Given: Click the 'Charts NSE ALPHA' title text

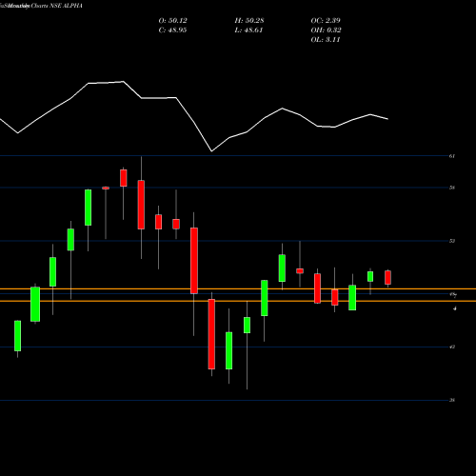Looking at the screenshot, I should [x=57, y=6].
